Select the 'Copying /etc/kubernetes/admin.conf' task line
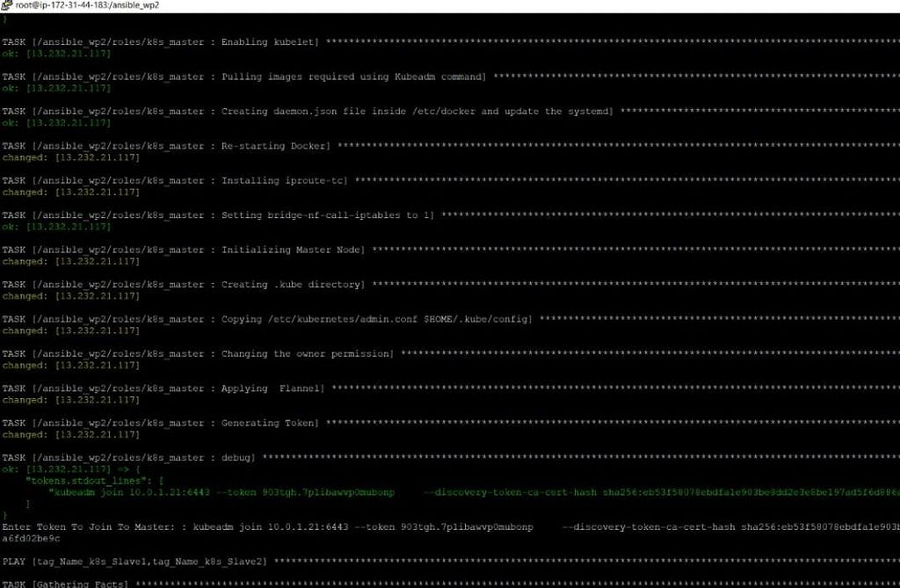The width and height of the screenshot is (900, 588). click(451, 319)
